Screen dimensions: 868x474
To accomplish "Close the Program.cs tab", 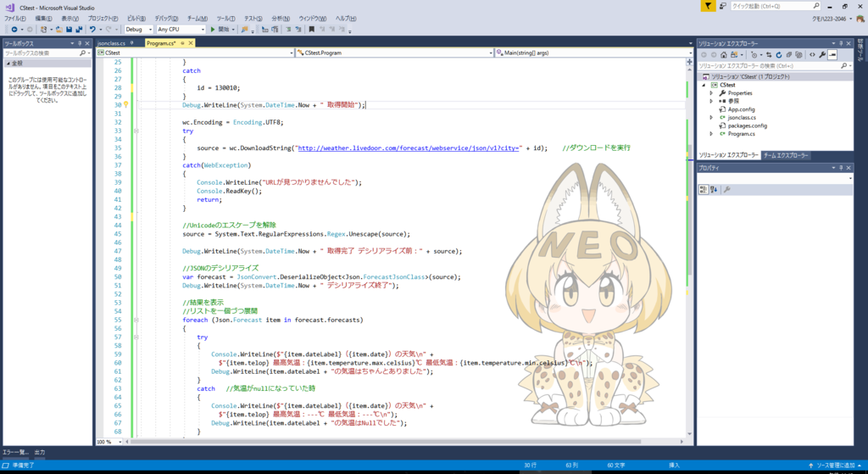I will [x=191, y=43].
